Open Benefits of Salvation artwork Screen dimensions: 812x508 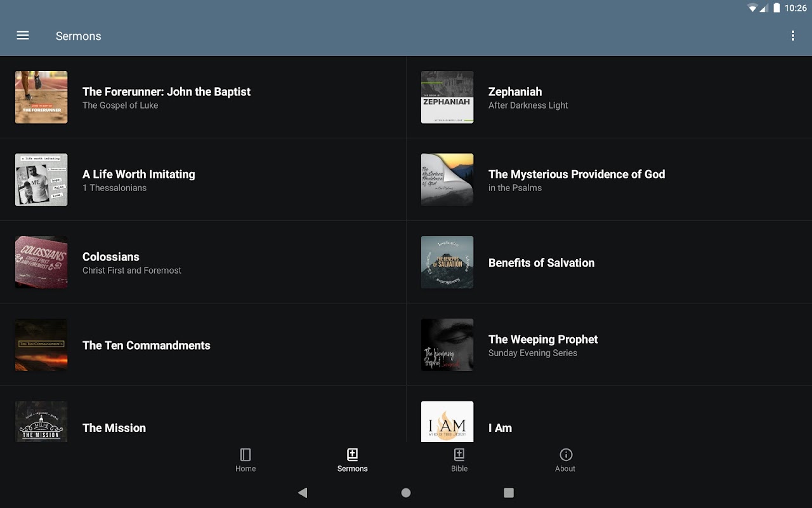tap(447, 262)
